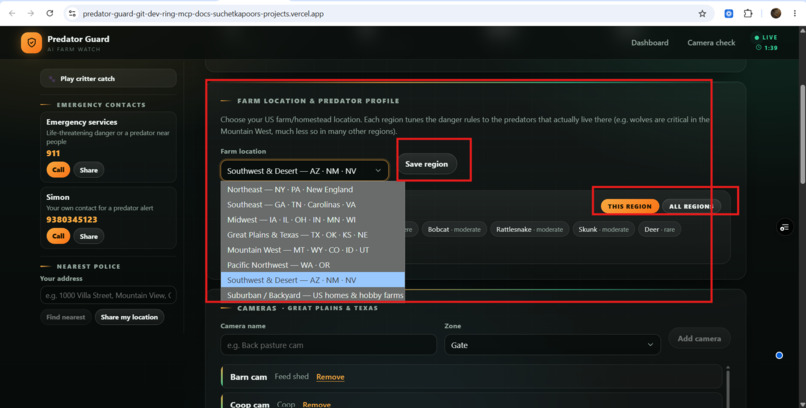Image resolution: width=806 pixels, height=408 pixels.
Task: Remove the Barn cam camera
Action: [x=330, y=377]
